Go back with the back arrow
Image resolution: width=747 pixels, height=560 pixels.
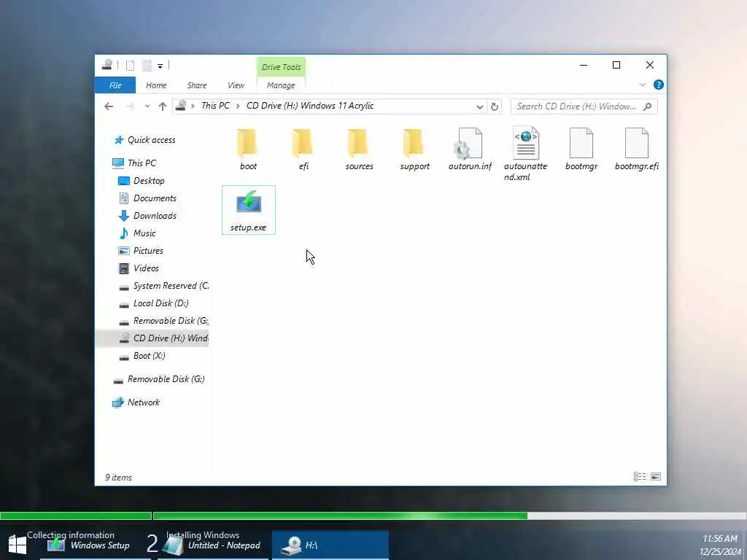[x=109, y=106]
